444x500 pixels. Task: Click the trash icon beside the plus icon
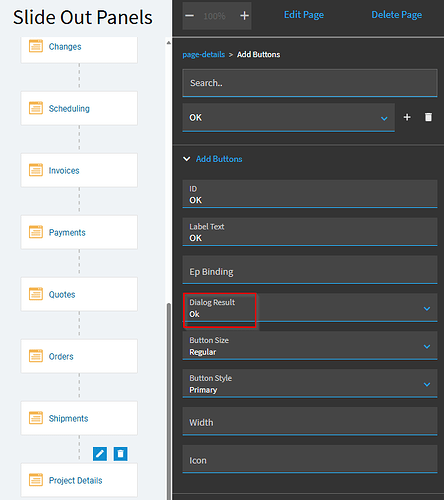428,117
